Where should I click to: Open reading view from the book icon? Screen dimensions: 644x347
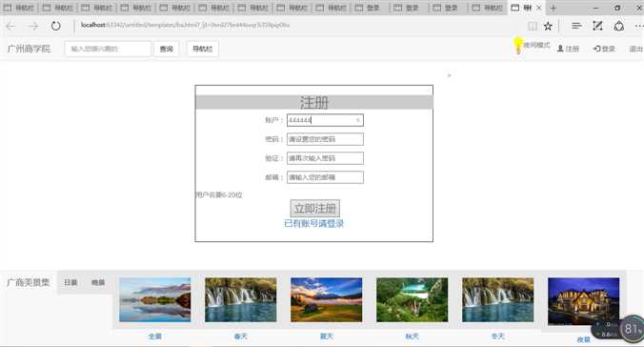[533, 26]
